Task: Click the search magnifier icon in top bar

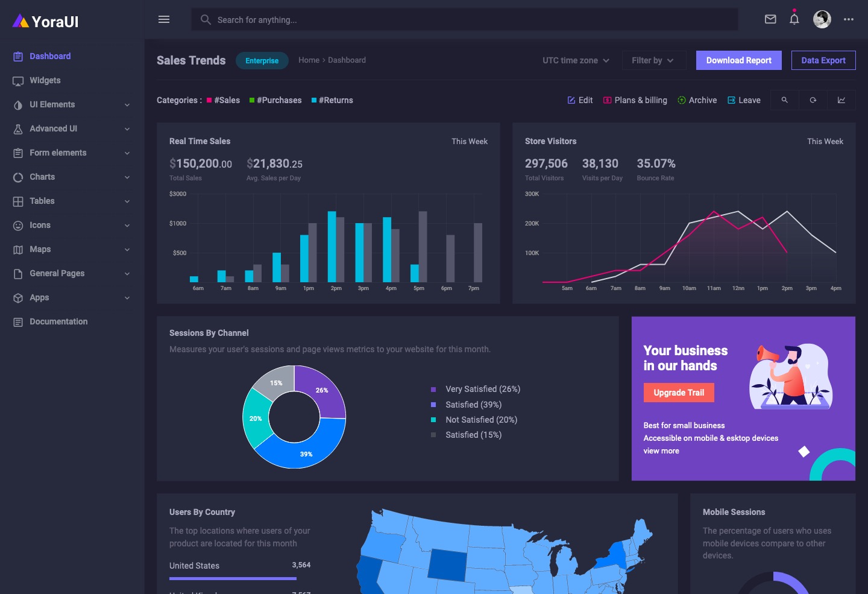Action: coord(206,19)
